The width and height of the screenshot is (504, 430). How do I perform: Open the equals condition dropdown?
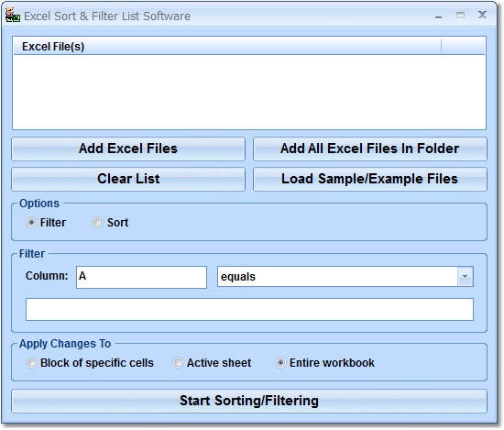[x=466, y=277]
